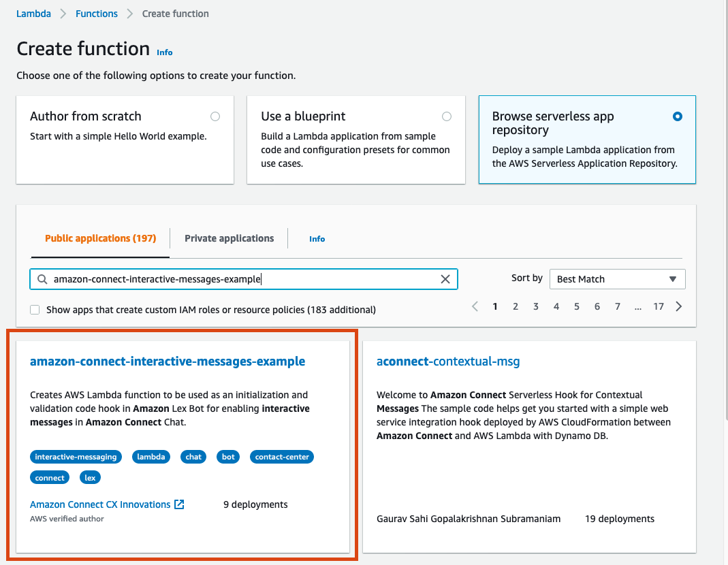Image resolution: width=728 pixels, height=565 pixels.
Task: Select current results page 1
Action: click(x=495, y=306)
